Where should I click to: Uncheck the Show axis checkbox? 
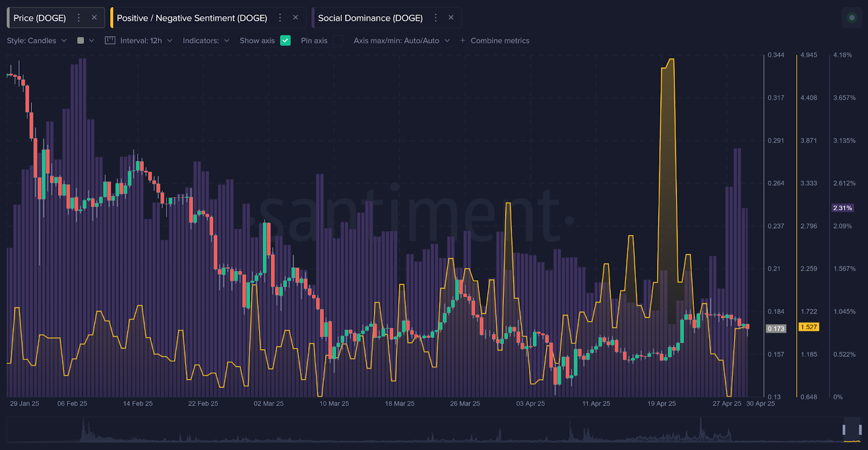285,41
